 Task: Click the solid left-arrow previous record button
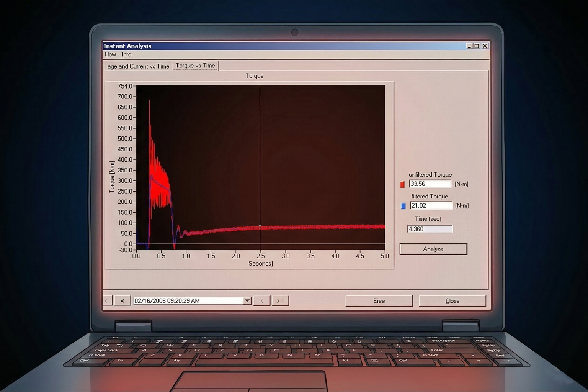pos(122,301)
